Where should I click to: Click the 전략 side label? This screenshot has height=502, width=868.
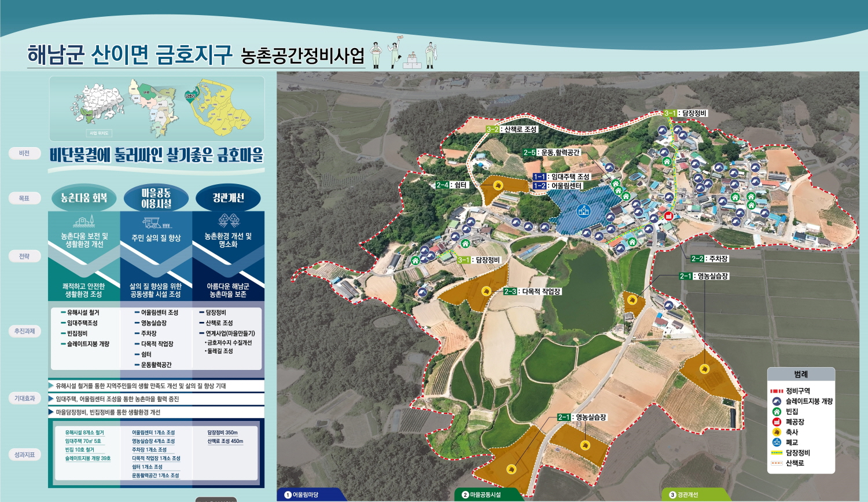point(24,256)
